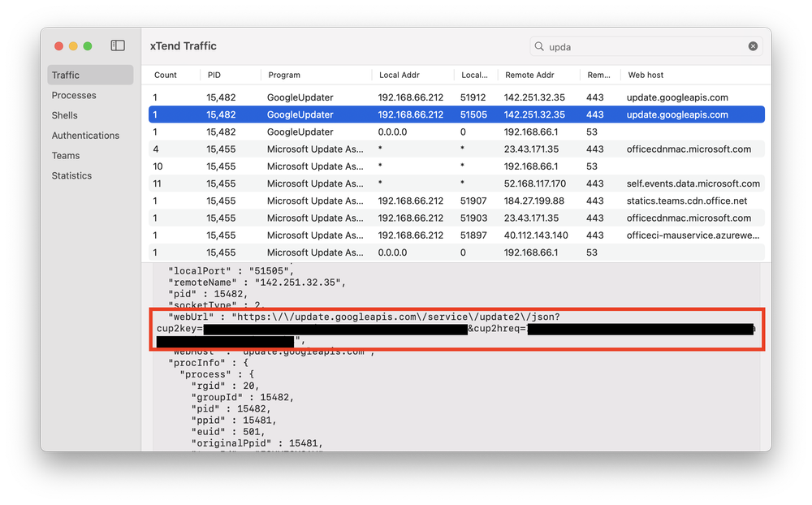
Task: Toggle the sidebar visibility icon
Action: pos(118,45)
